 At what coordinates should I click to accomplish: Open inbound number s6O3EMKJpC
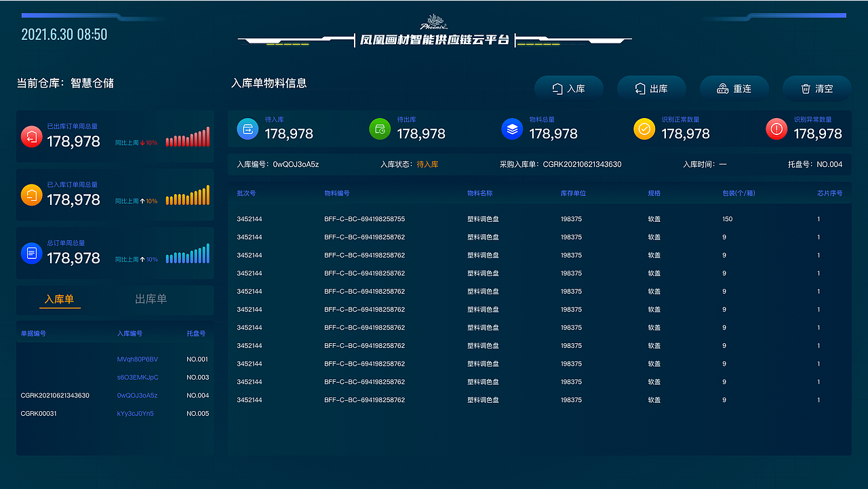pyautogui.click(x=138, y=377)
